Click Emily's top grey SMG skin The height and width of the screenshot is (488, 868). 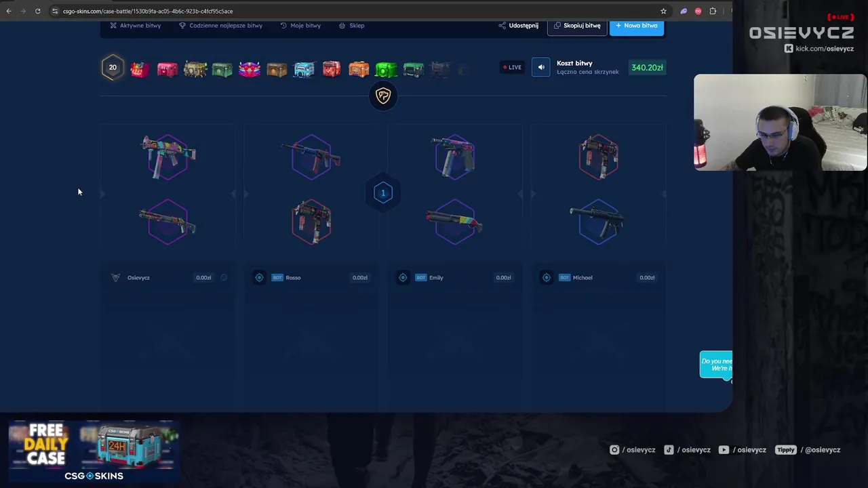(454, 157)
